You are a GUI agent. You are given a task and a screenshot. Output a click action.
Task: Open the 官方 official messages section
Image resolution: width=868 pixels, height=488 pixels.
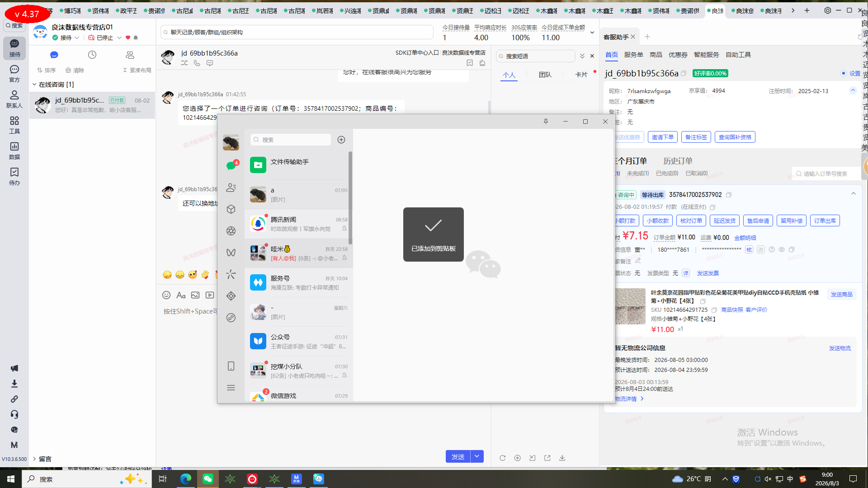[14, 73]
